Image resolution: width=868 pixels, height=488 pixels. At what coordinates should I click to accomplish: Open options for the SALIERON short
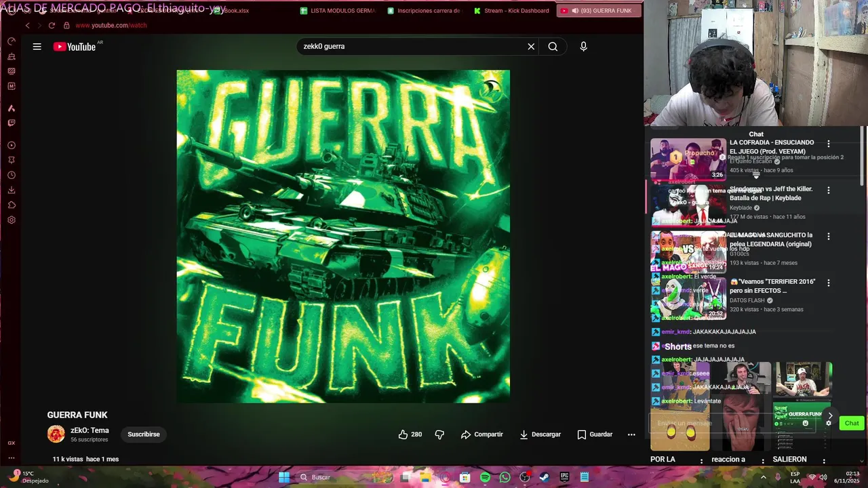pyautogui.click(x=823, y=462)
